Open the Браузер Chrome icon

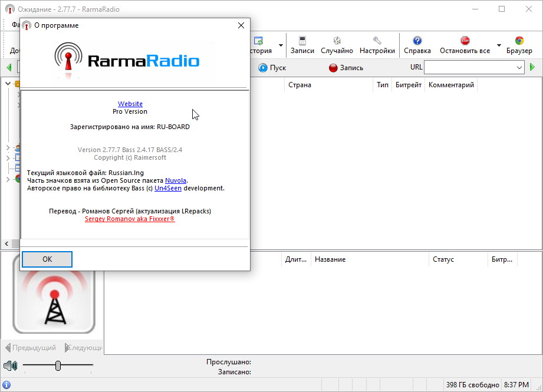click(x=519, y=41)
